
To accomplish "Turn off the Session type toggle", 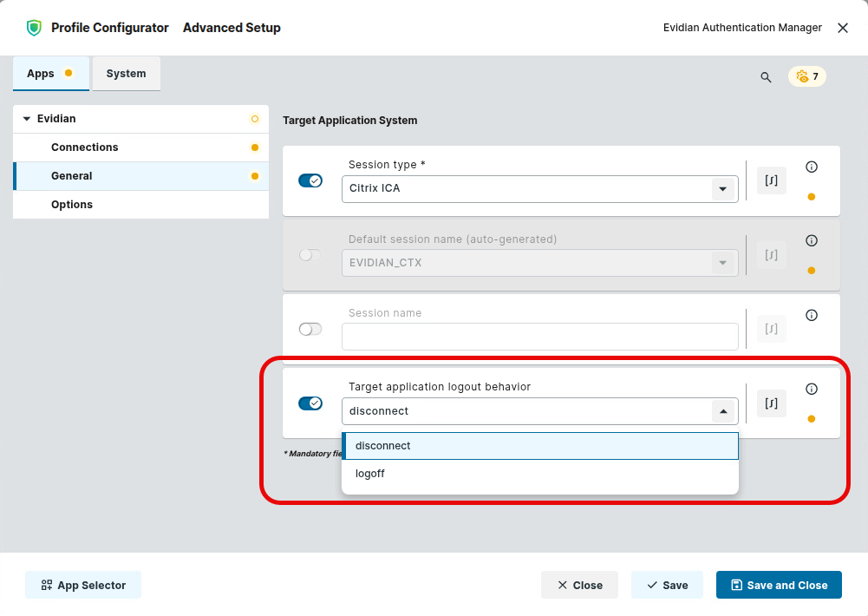I will (x=310, y=180).
